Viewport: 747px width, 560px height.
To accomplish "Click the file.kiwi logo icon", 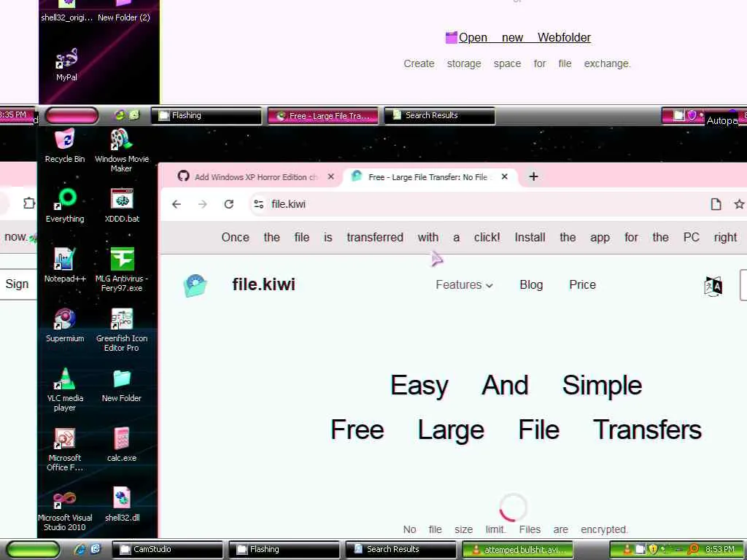I will [196, 285].
